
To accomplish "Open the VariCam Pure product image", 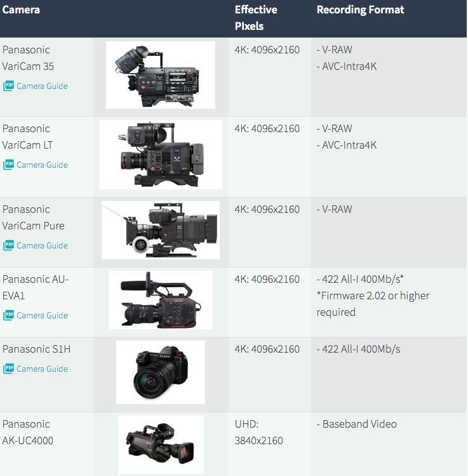I will [x=160, y=230].
